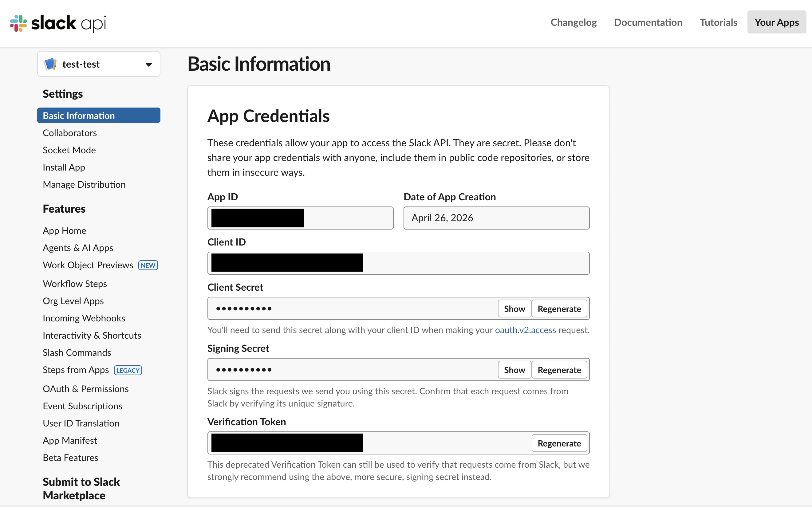Open the Changelog page
The height and width of the screenshot is (507, 812).
tap(573, 22)
